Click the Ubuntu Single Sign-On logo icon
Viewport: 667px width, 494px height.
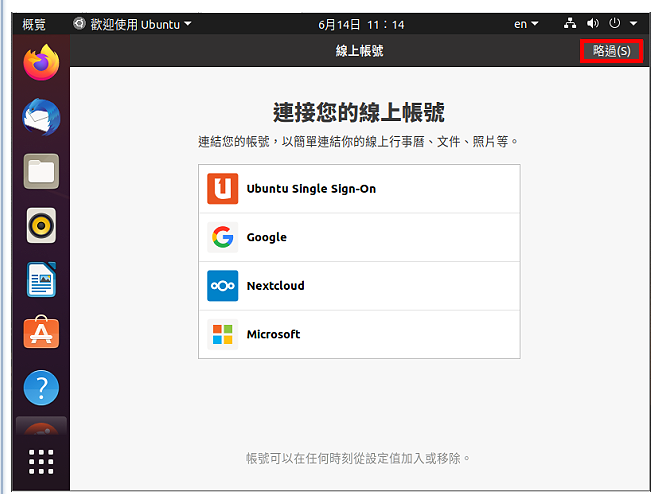pos(222,188)
